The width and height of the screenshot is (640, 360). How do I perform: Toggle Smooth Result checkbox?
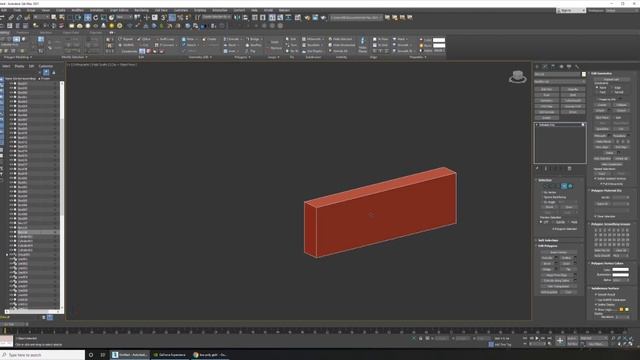point(596,294)
